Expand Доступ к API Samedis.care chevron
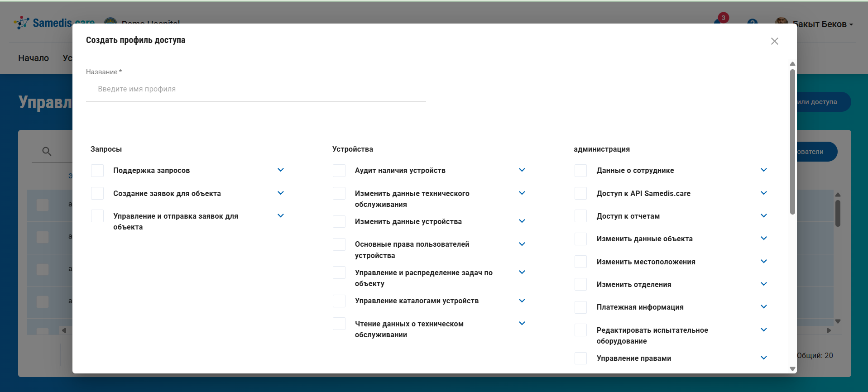The width and height of the screenshot is (868, 392). [764, 193]
